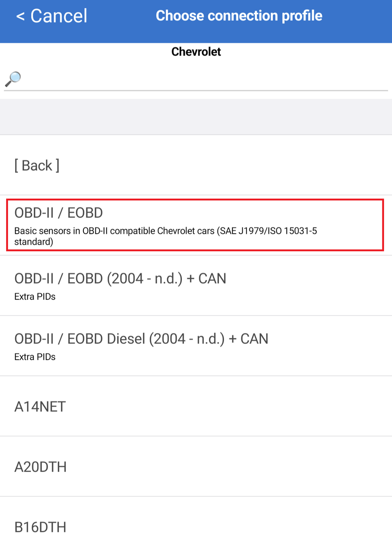The width and height of the screenshot is (392, 549).
Task: Click the '(2004 - n.d.)' text in the Diesel entry
Action: pos(186,339)
